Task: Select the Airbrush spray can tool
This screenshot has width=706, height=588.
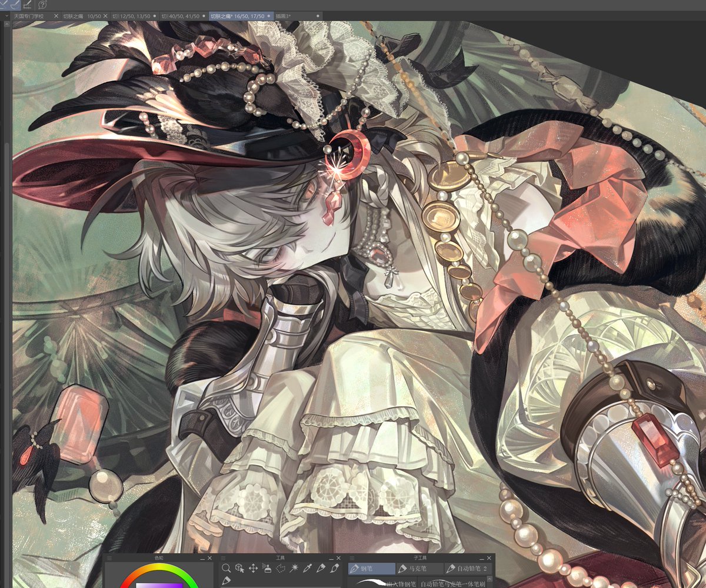Action: click(267, 568)
